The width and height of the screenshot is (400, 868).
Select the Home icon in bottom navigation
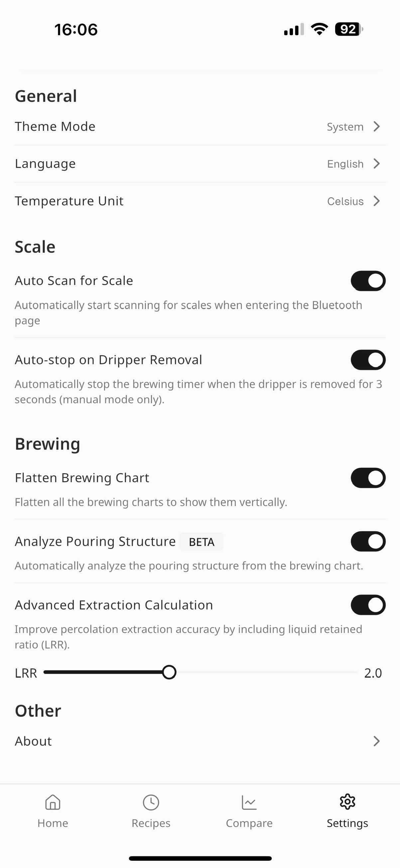pos(53,803)
